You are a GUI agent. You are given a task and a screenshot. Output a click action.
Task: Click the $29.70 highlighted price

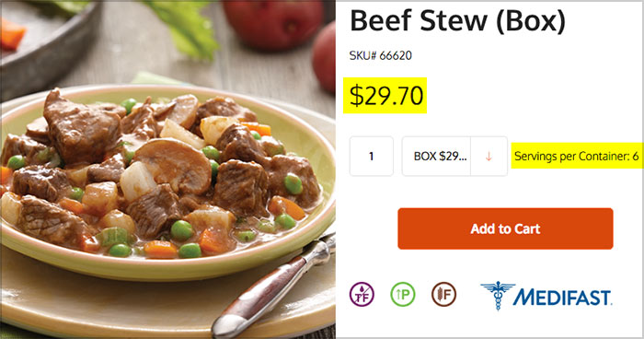[x=385, y=95]
